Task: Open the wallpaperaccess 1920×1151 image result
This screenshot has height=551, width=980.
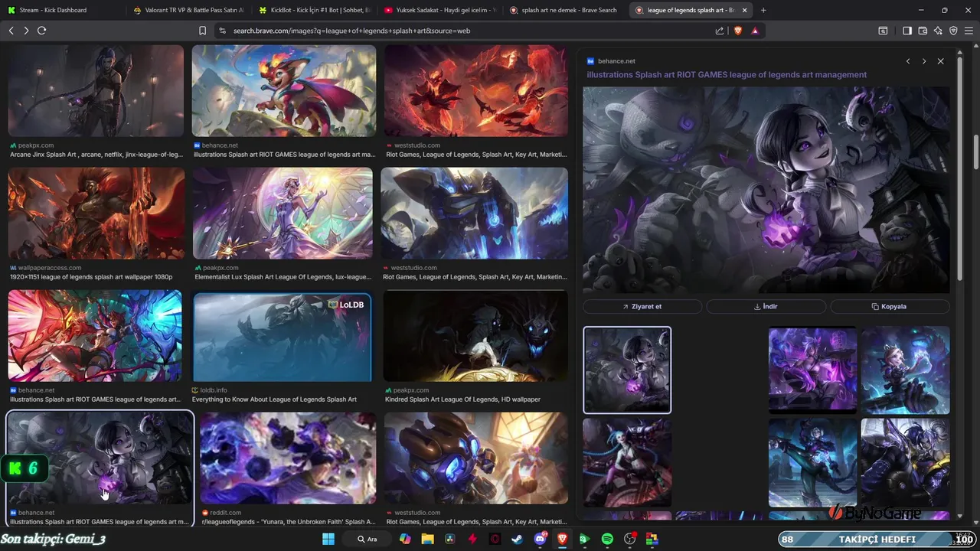Action: (x=96, y=214)
